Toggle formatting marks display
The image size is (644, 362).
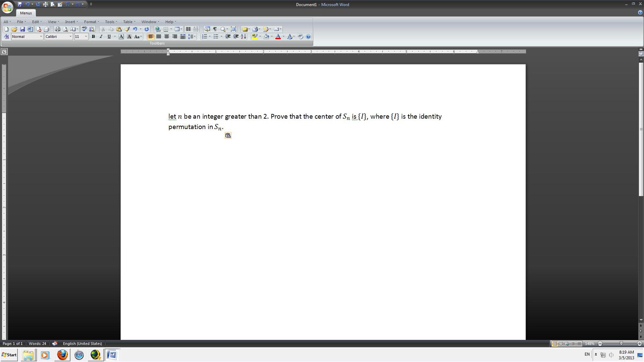(x=215, y=29)
